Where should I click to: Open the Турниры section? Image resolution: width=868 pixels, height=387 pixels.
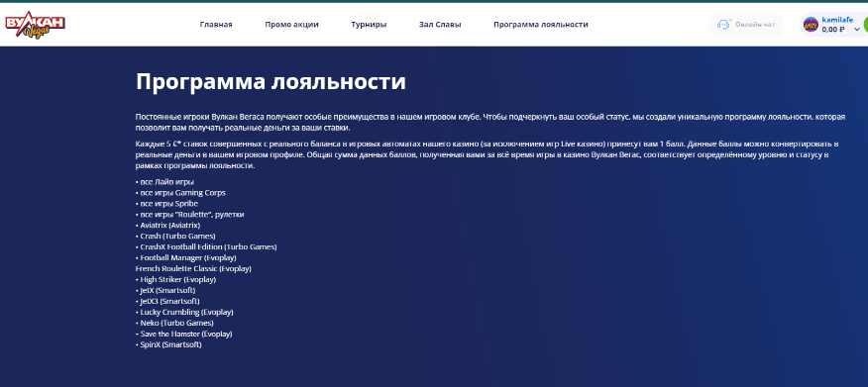pos(369,25)
